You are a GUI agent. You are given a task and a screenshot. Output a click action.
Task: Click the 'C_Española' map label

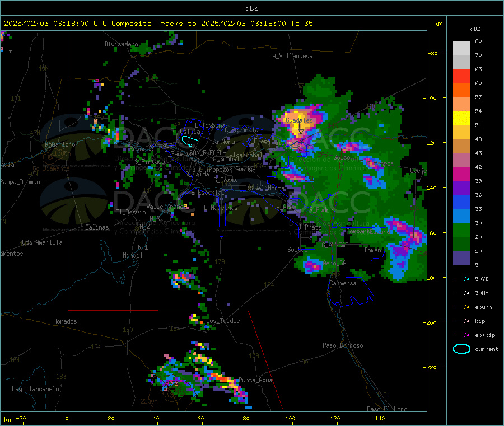pyautogui.click(x=241, y=130)
